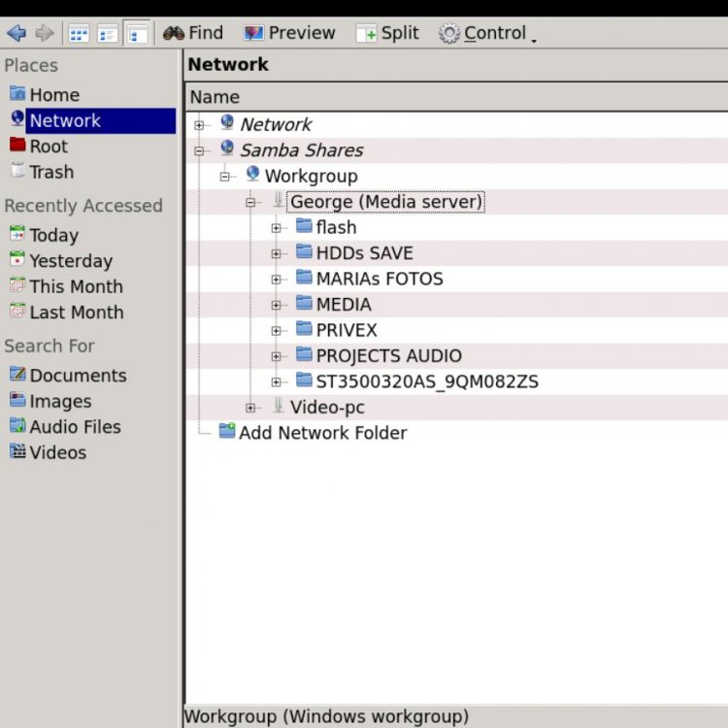Select Network in Places sidebar
Screen dimensions: 728x728
pos(100,120)
